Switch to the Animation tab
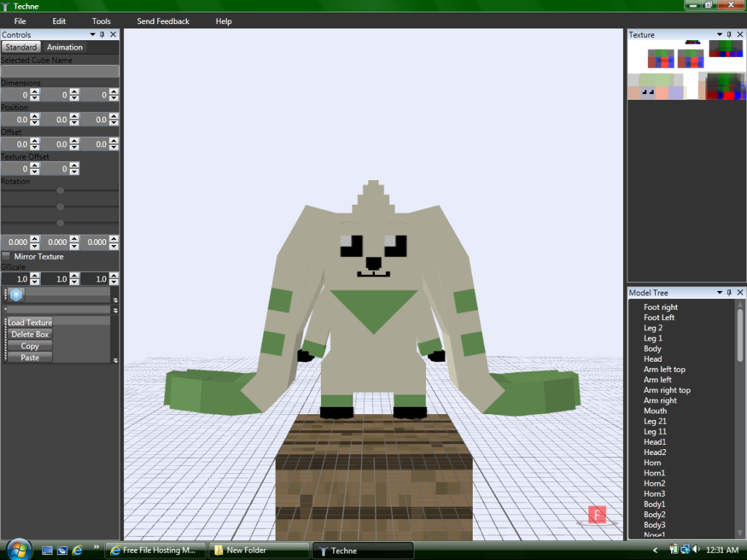 [65, 47]
